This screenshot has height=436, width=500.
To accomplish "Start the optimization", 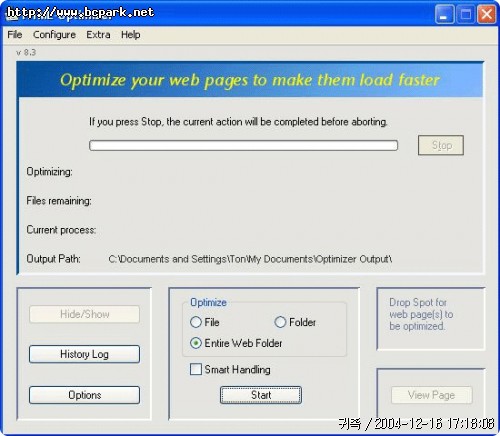I will [x=261, y=395].
